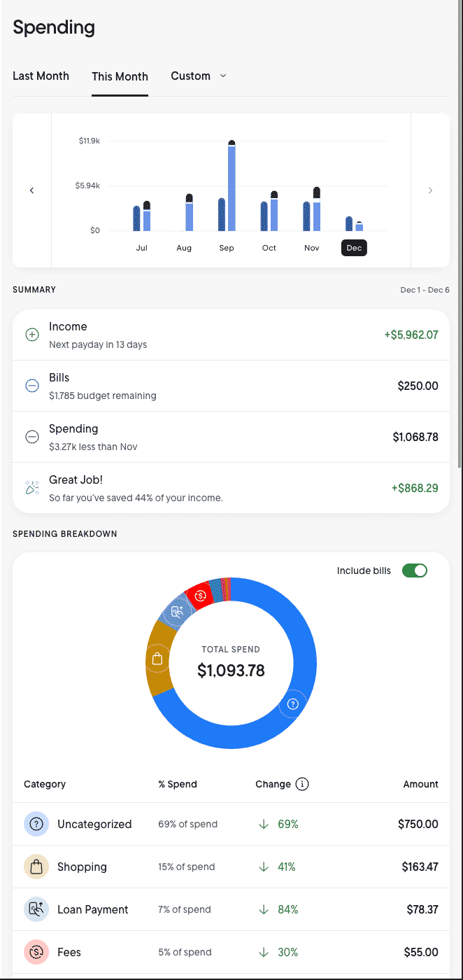
Task: Click the tall Sep spending bar
Action: 231,188
